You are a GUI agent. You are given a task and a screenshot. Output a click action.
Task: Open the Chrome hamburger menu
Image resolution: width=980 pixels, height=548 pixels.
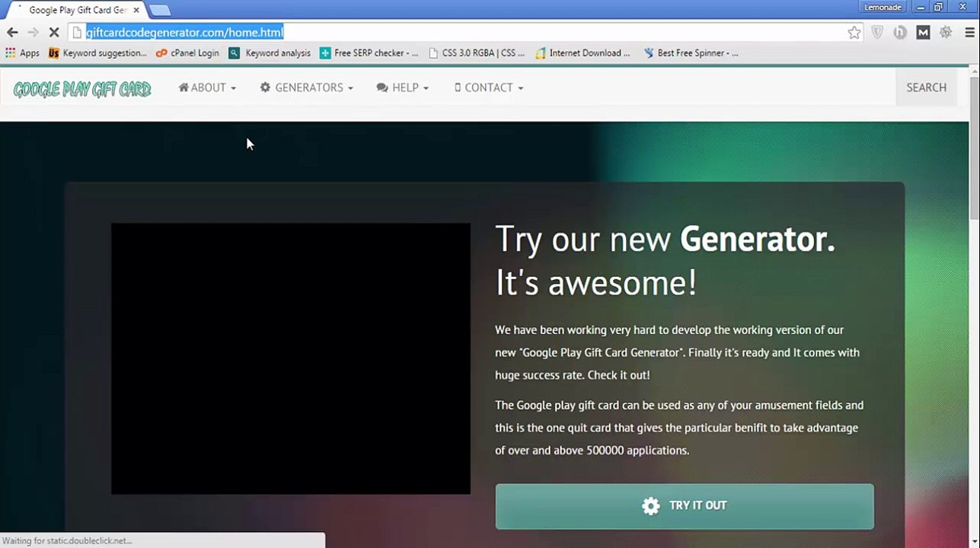[x=969, y=32]
